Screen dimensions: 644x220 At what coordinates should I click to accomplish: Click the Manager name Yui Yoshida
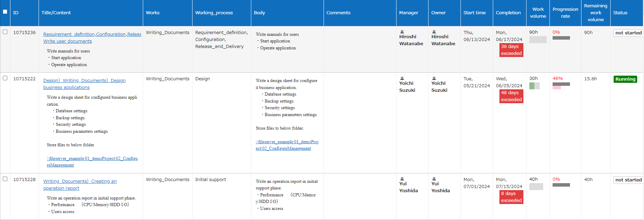point(408,187)
